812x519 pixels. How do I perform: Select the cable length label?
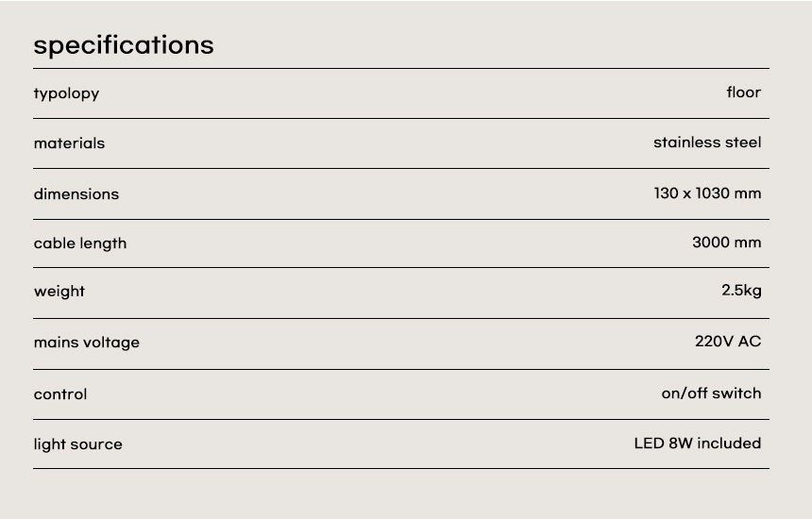[x=80, y=243]
